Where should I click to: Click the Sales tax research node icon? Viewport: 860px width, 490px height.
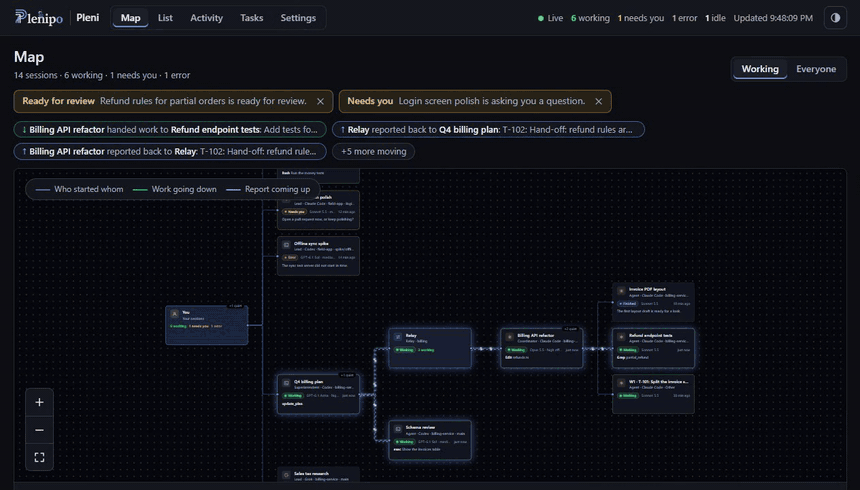[286, 475]
